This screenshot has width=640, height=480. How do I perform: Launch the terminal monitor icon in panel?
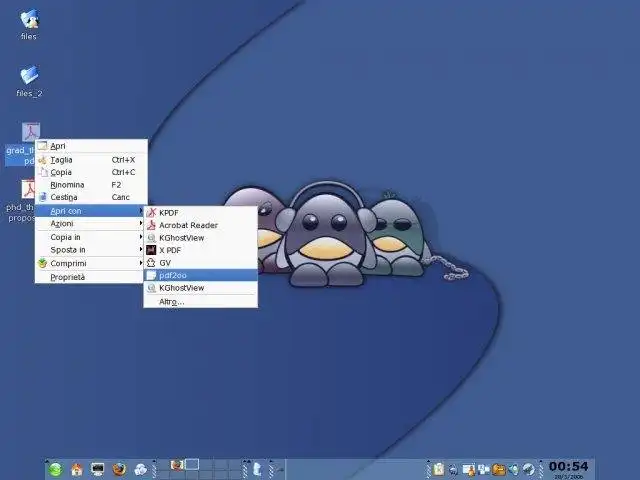tap(98, 469)
